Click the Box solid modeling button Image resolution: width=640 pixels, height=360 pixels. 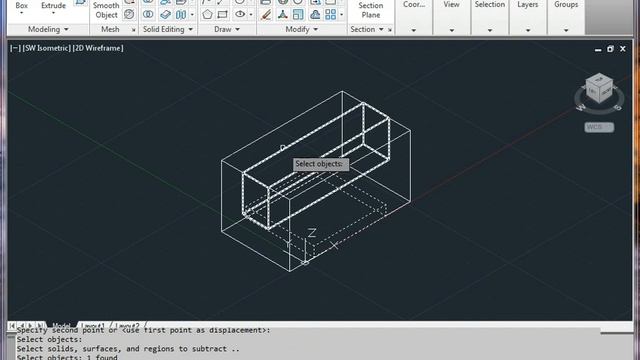click(x=22, y=5)
